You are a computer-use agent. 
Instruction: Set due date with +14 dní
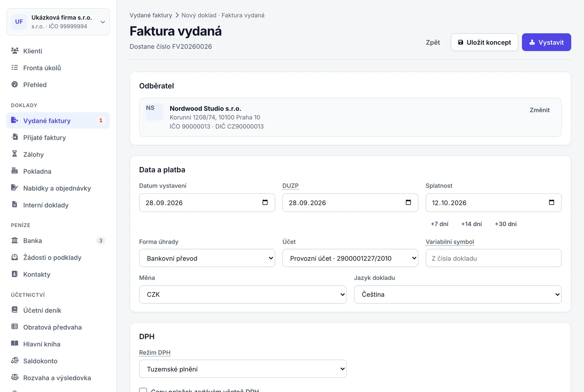click(472, 224)
